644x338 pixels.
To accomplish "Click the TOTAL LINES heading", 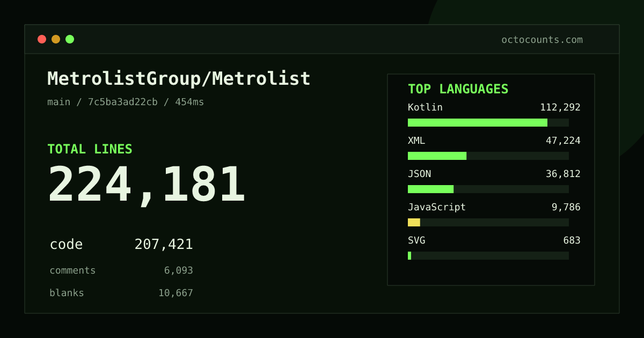I will (x=90, y=149).
